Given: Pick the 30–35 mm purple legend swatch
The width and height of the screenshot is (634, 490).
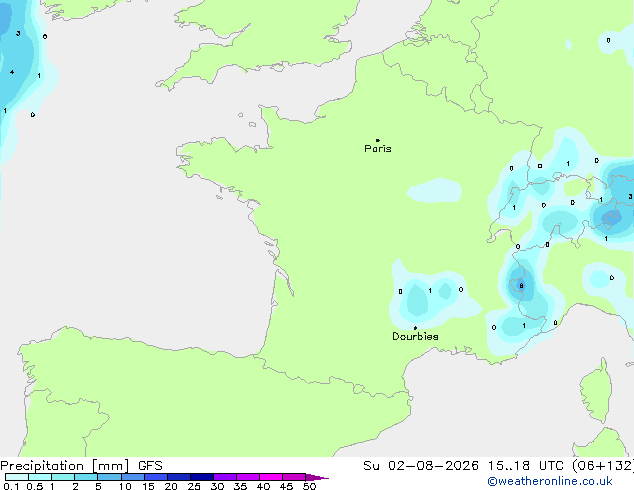Looking at the screenshot, I should (x=224, y=477).
